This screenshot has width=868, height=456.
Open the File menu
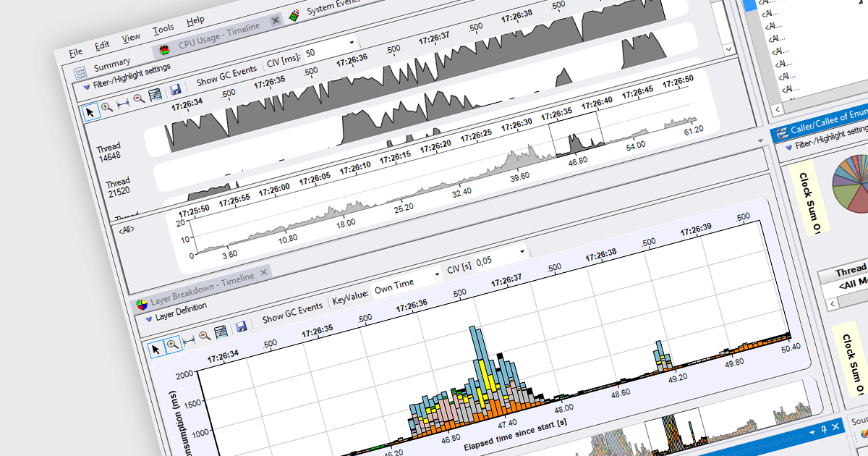76,53
